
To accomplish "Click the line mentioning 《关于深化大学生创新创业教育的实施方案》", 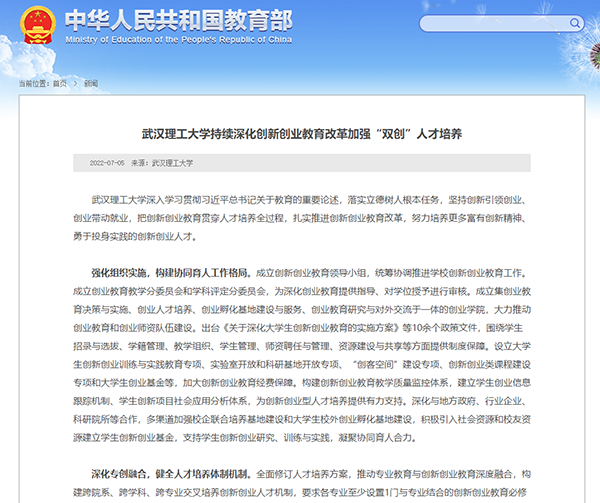I will click(x=298, y=328).
